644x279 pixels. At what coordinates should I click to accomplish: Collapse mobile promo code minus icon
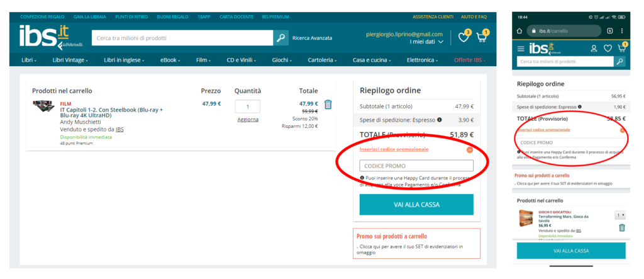point(623,130)
